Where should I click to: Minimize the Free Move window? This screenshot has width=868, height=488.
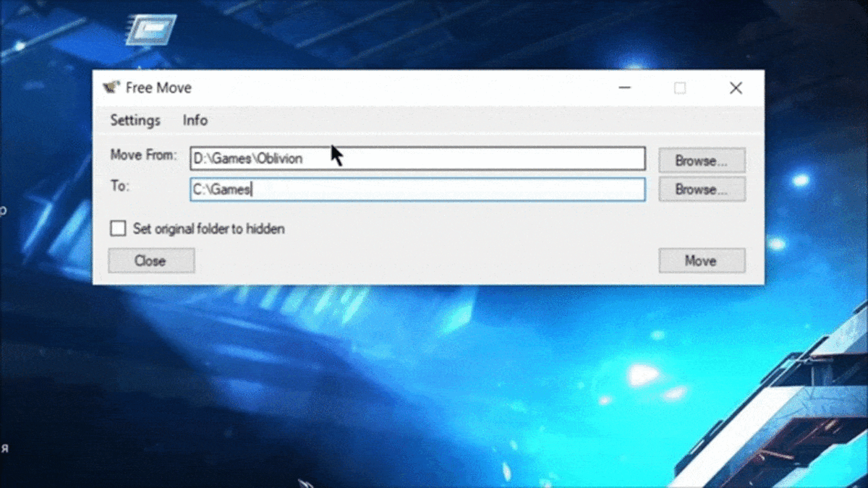point(624,87)
